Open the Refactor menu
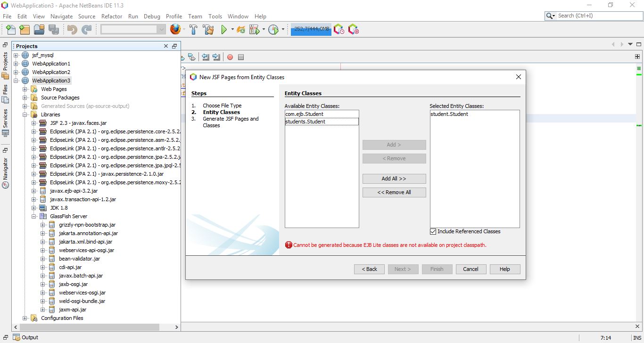The height and width of the screenshot is (343, 644). (112, 16)
